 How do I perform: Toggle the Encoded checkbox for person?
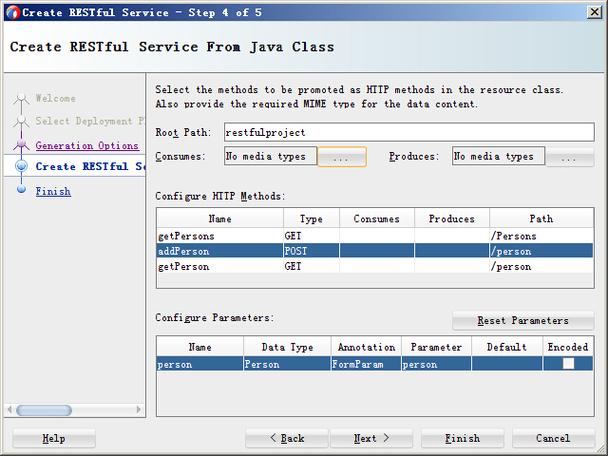coord(568,363)
